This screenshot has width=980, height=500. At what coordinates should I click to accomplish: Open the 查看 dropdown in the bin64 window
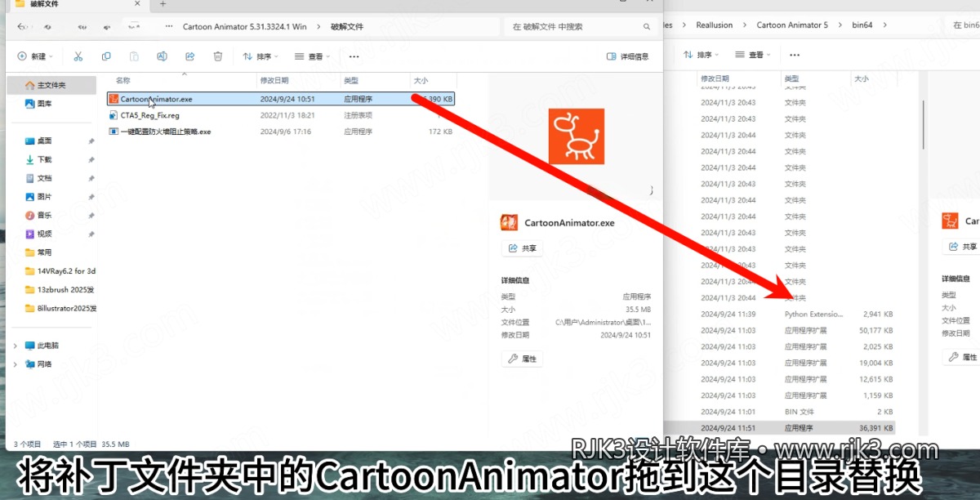point(752,55)
